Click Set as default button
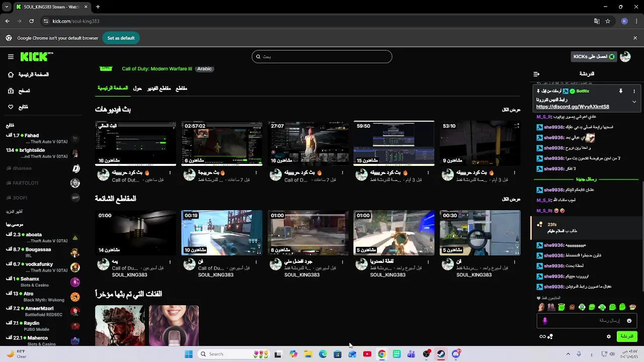This screenshot has width=644, height=362. click(x=121, y=38)
